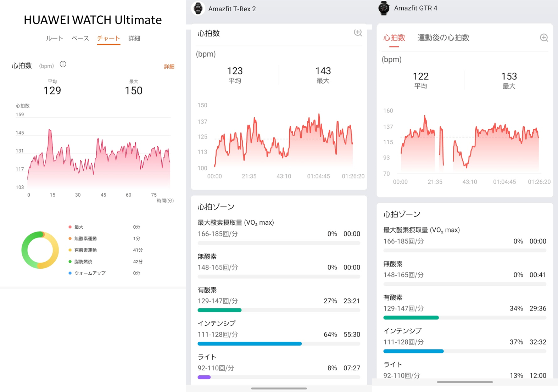The width and height of the screenshot is (558, 392).
Task: Open the 詳細 tab in Huawei panel
Action: (x=134, y=38)
